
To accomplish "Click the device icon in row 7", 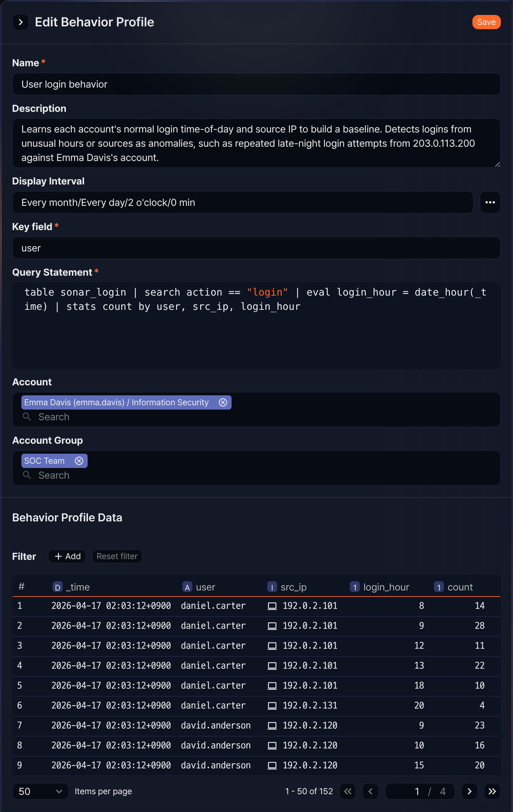I will click(x=272, y=725).
